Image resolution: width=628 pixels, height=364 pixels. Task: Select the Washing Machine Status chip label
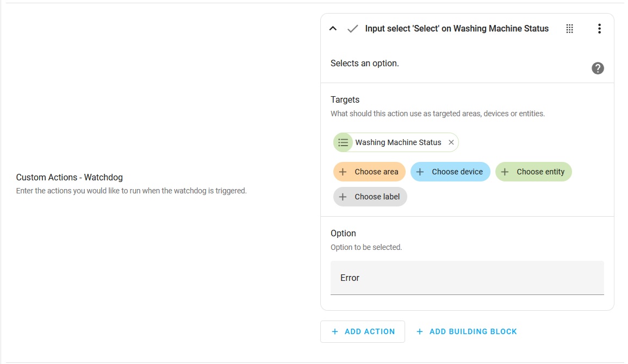pos(398,142)
